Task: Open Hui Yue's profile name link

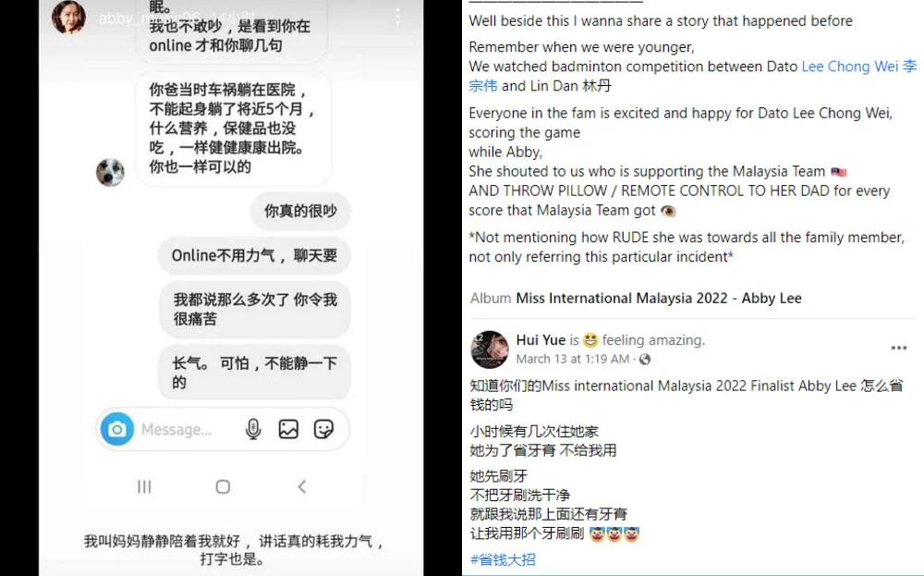Action: tap(541, 340)
